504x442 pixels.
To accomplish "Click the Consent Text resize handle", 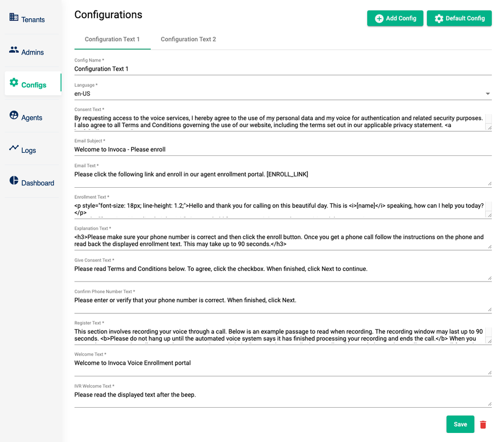I will tap(489, 128).
